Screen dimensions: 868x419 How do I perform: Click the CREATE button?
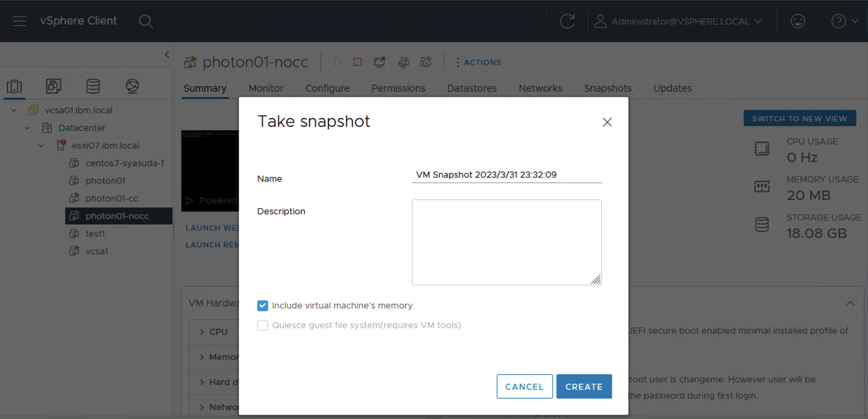584,386
